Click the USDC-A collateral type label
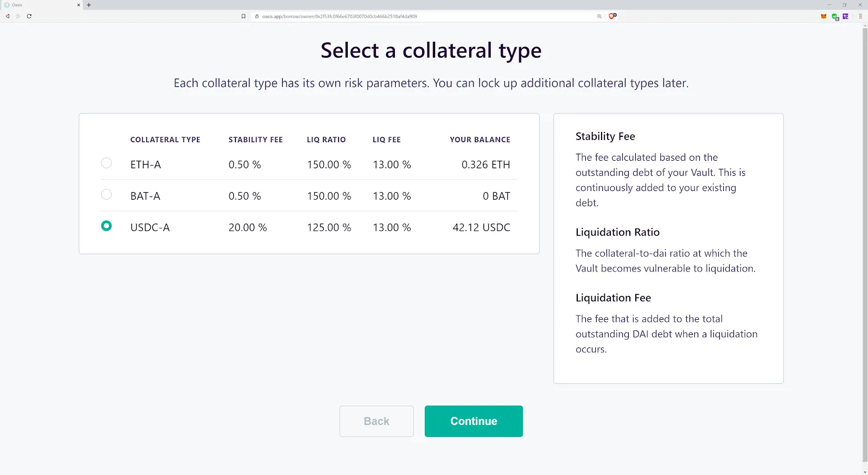The width and height of the screenshot is (868, 475). (x=150, y=227)
